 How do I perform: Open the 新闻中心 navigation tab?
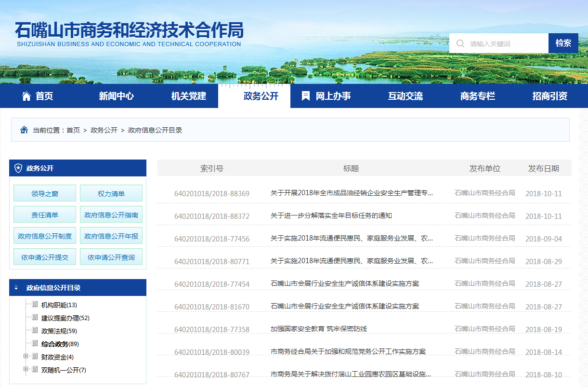pyautogui.click(x=116, y=96)
